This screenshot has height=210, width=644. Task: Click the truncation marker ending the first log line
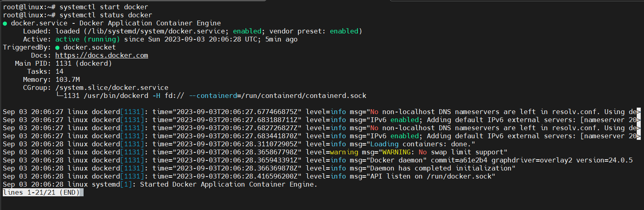[x=638, y=112]
